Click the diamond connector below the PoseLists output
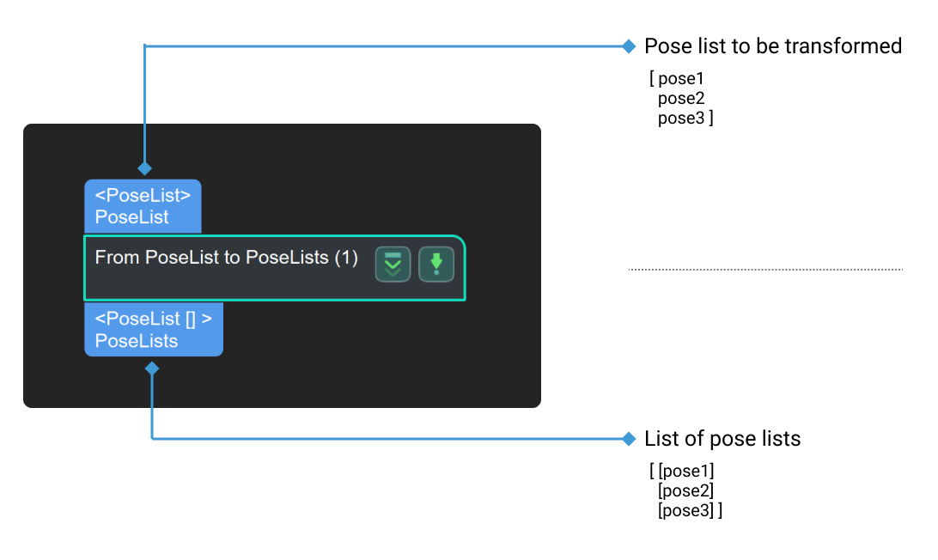This screenshot has height=560, width=938. click(153, 368)
